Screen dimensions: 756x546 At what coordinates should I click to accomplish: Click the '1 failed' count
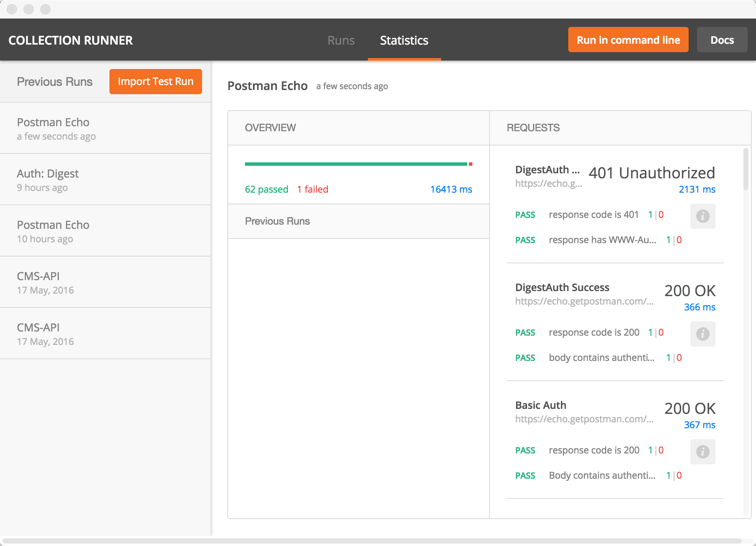coord(312,189)
